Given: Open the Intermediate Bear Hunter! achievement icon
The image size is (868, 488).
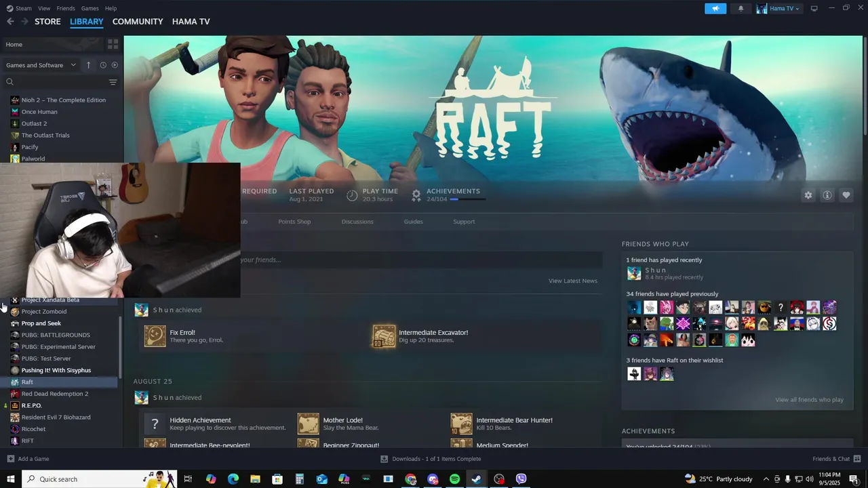Looking at the screenshot, I should [x=461, y=424].
